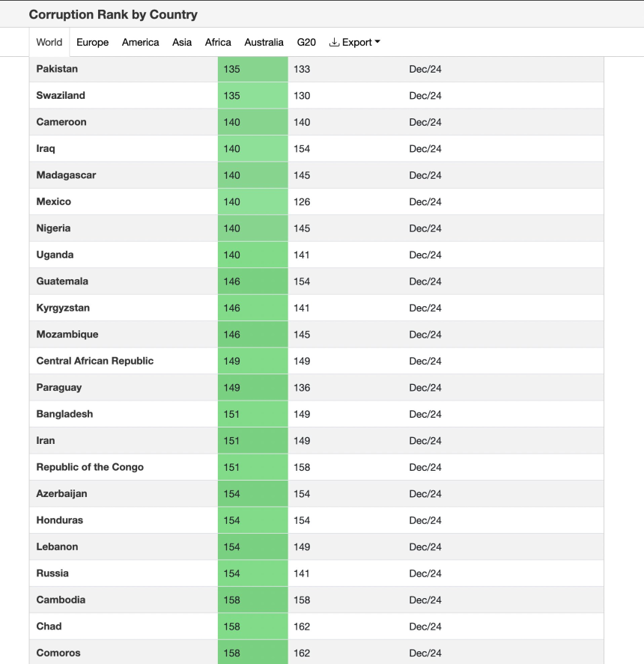Select the America tab
Image resolution: width=644 pixels, height=664 pixels.
tap(140, 42)
